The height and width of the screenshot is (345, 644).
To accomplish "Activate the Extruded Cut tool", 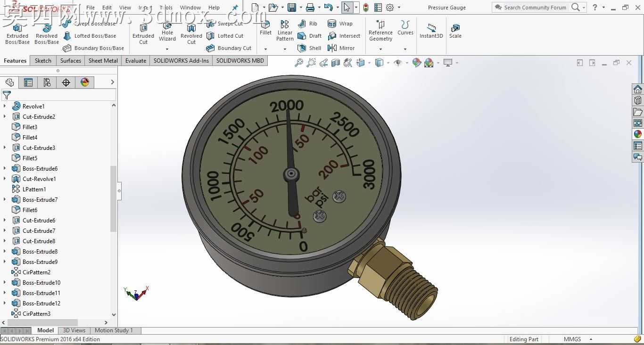I will click(143, 34).
